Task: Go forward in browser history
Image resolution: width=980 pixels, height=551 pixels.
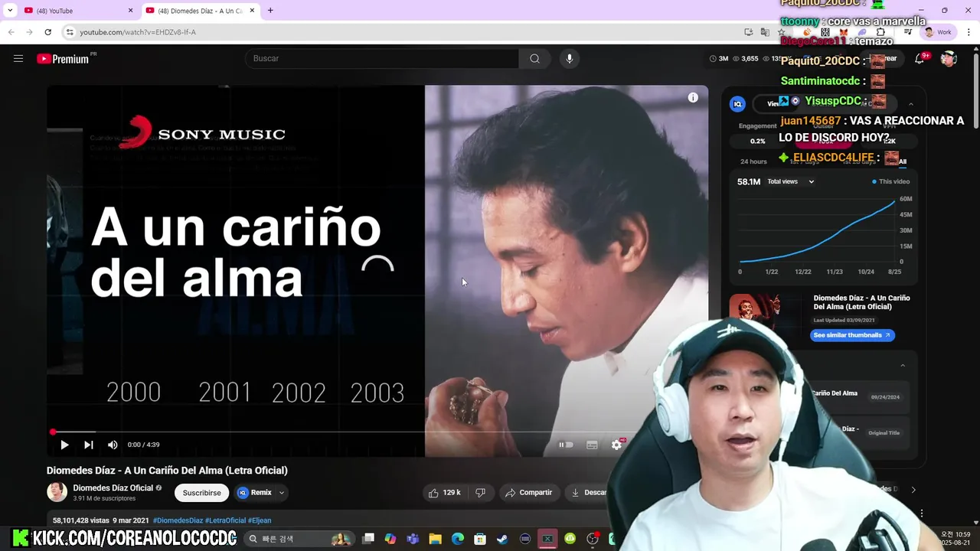Action: pyautogui.click(x=29, y=32)
